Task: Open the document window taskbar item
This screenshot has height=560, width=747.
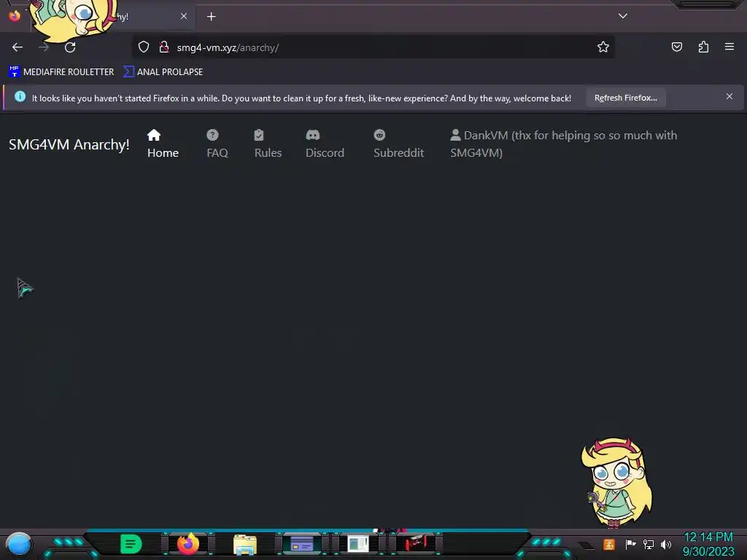Action: [358, 544]
